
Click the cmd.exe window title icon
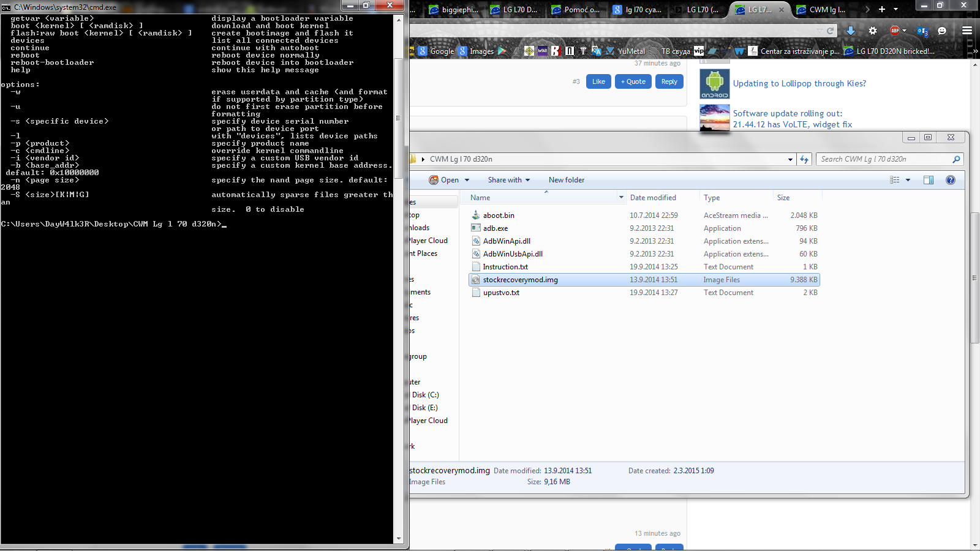pos(6,7)
